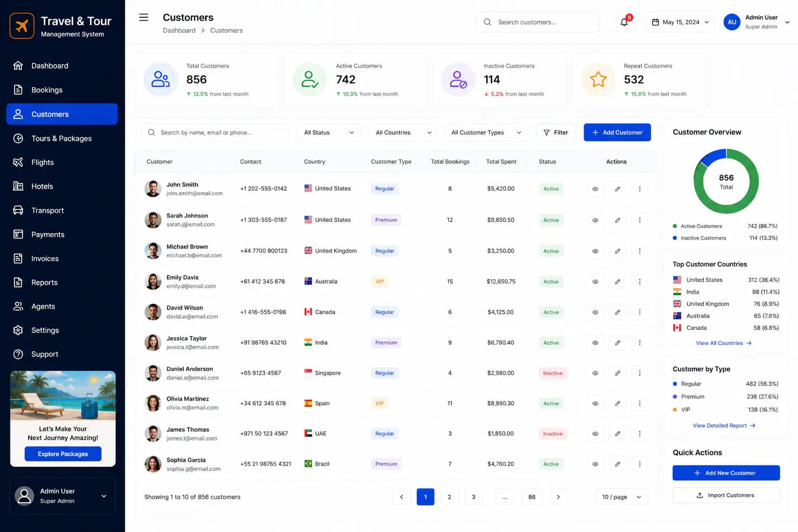Edit Olivia Martinez's record pencil icon
798x532 pixels.
click(617, 404)
